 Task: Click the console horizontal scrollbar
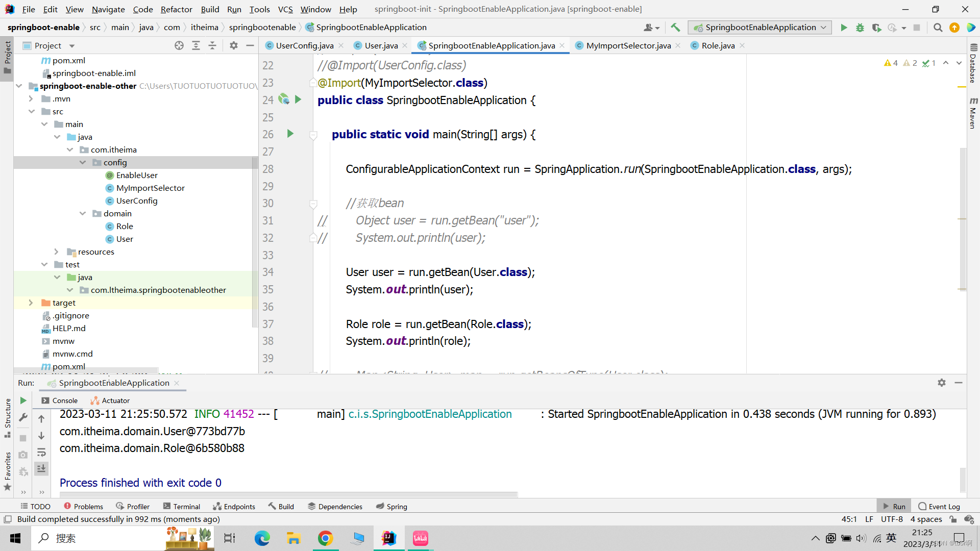coord(288,494)
